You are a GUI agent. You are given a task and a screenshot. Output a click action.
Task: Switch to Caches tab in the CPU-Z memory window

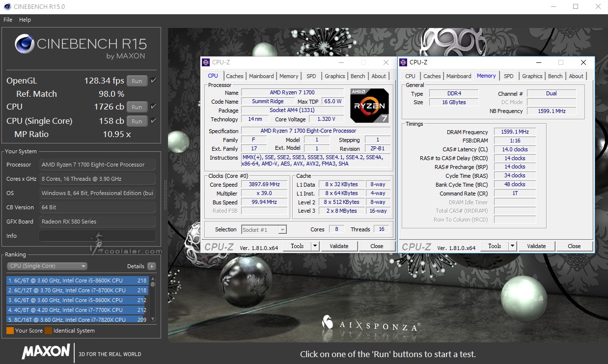click(x=432, y=76)
